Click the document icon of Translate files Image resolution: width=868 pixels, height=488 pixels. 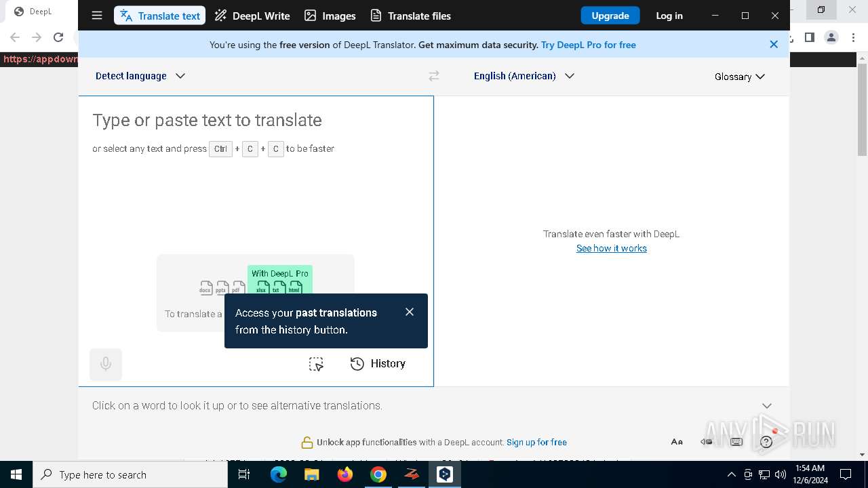pos(376,16)
